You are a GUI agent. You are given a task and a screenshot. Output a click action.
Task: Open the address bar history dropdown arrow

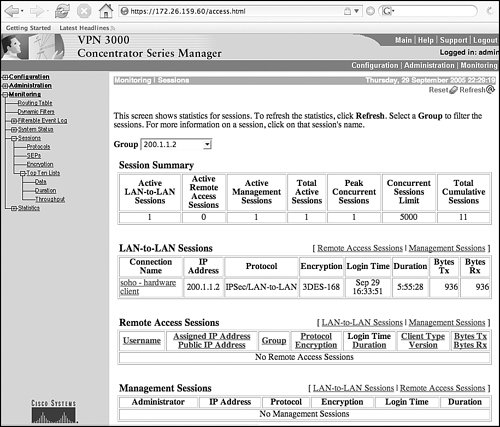click(356, 11)
